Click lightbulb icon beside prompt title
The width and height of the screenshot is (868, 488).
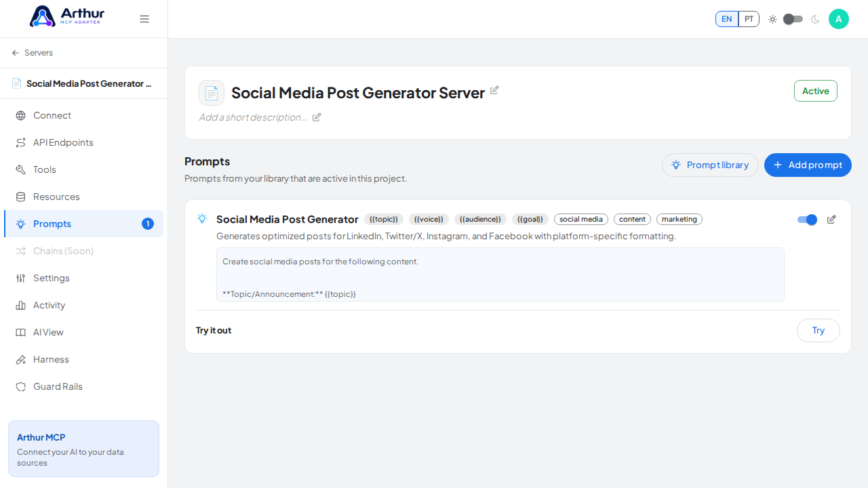[202, 218]
